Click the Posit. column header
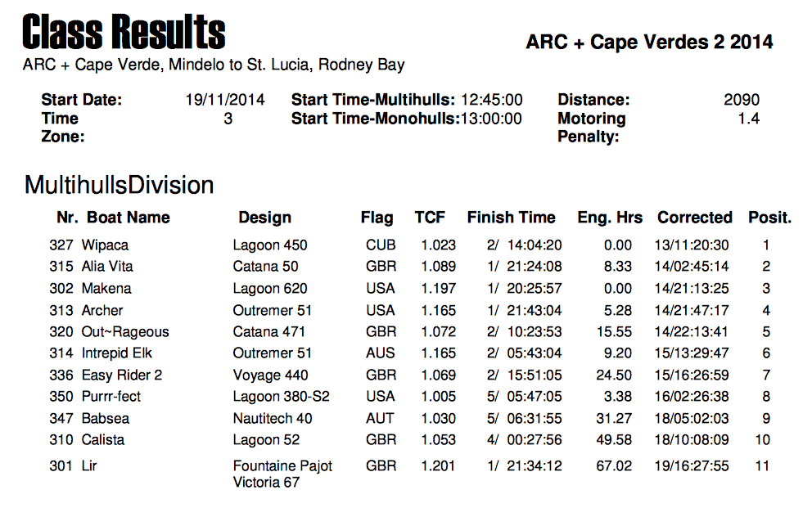812x508 pixels. click(769, 218)
